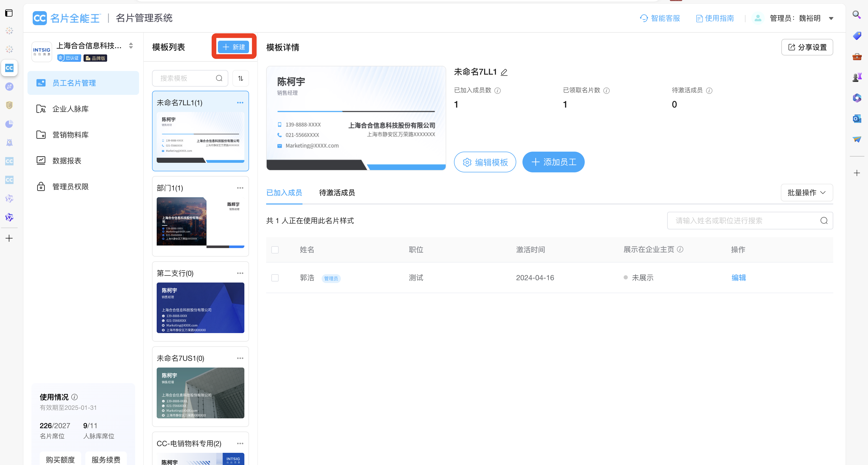Image resolution: width=868 pixels, height=465 pixels.
Task: Select the 未命名7US1(0) template thumbnail
Action: click(201, 393)
